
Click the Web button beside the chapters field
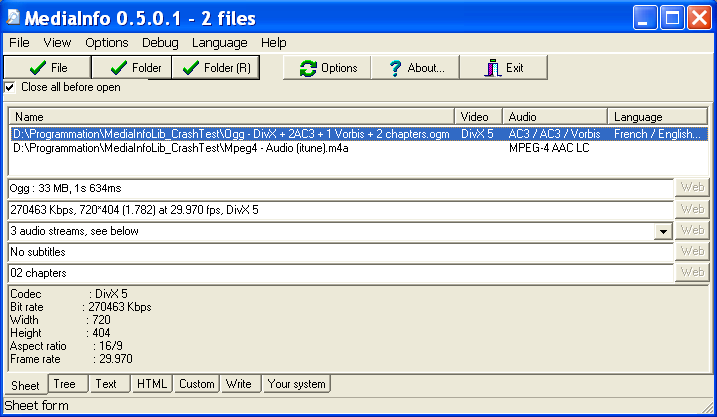(692, 272)
